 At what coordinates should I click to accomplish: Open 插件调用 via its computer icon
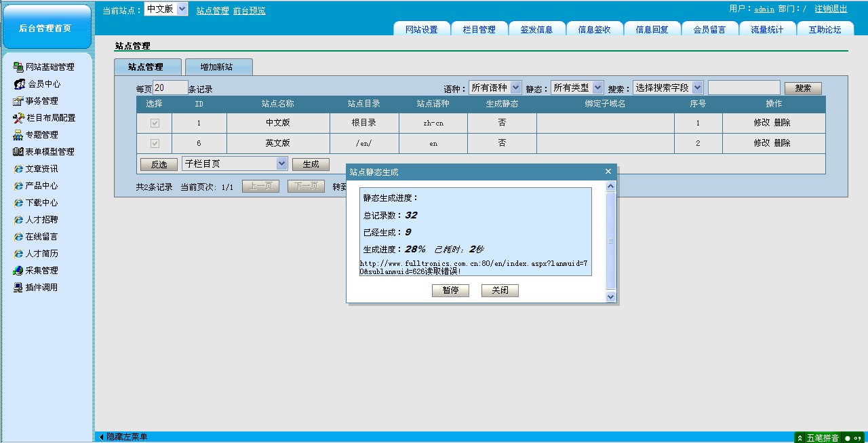click(x=18, y=288)
